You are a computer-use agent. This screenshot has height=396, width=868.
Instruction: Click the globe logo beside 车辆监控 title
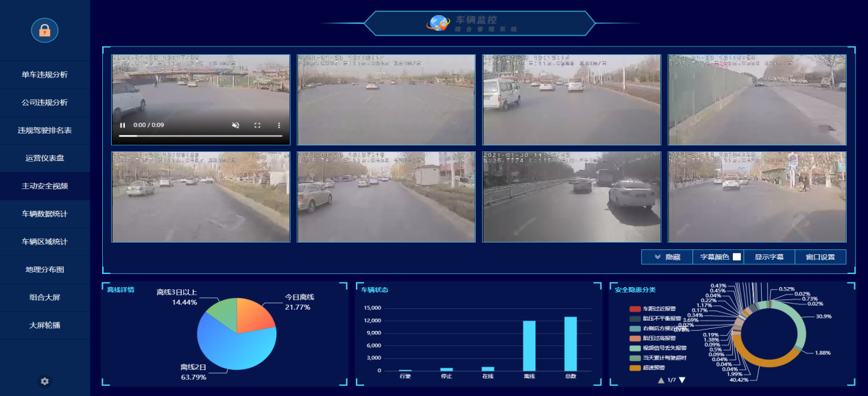point(437,23)
